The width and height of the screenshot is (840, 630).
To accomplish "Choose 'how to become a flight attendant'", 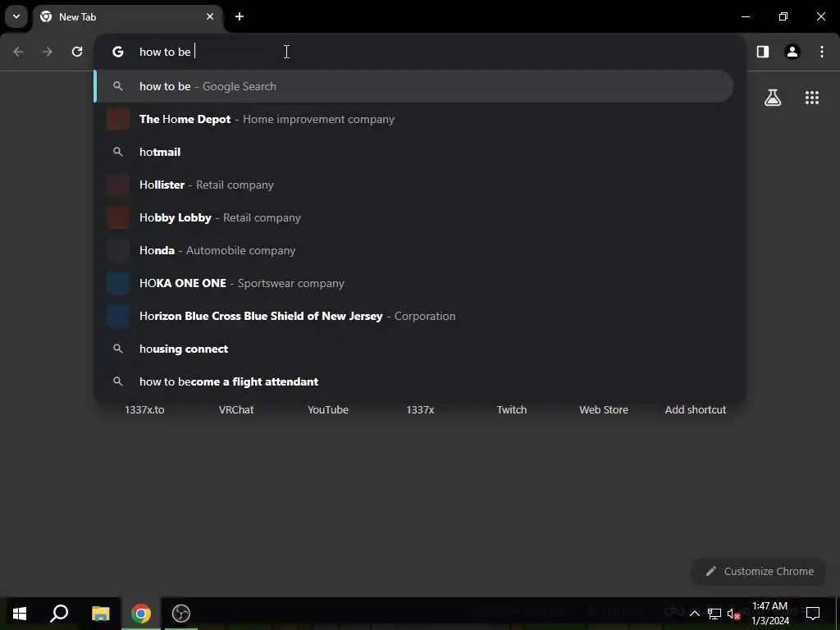I will pos(413,381).
